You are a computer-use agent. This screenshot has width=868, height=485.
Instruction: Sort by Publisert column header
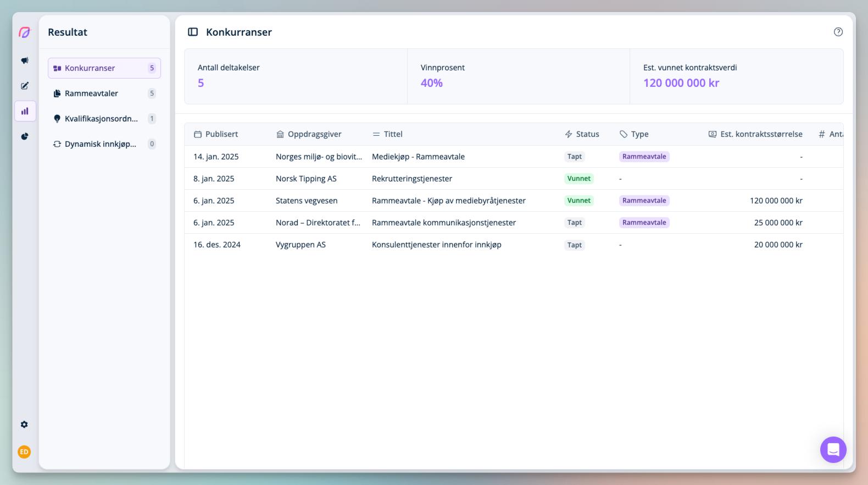(x=221, y=134)
